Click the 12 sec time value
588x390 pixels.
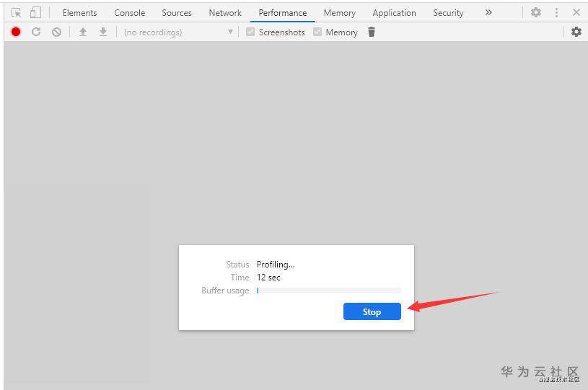(x=268, y=278)
